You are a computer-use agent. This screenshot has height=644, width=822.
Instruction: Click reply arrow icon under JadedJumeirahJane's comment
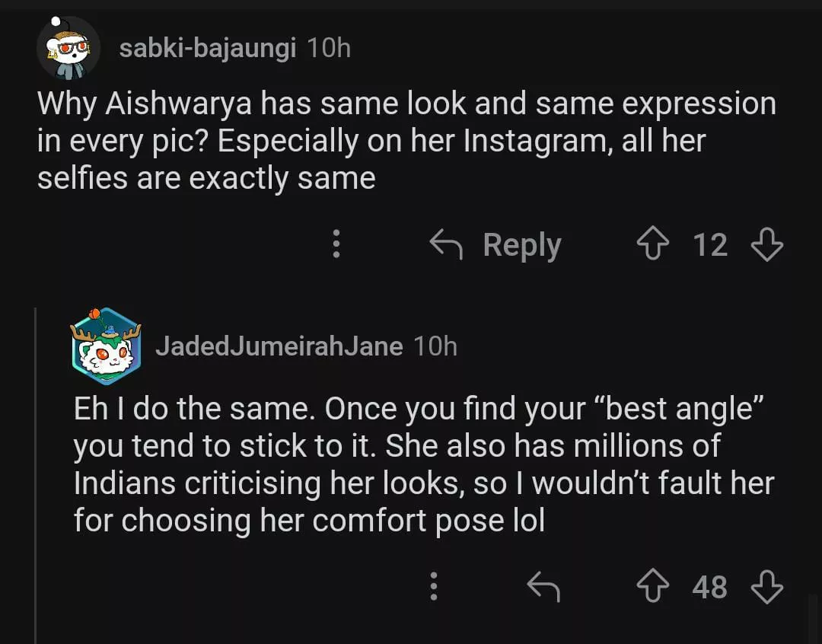tap(543, 587)
